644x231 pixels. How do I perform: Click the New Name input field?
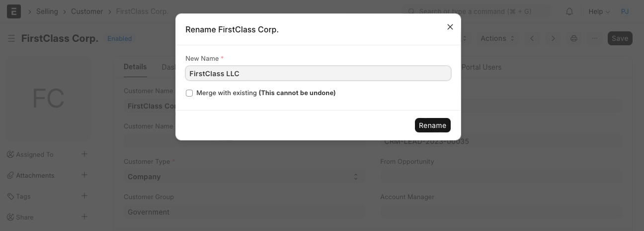tap(318, 74)
